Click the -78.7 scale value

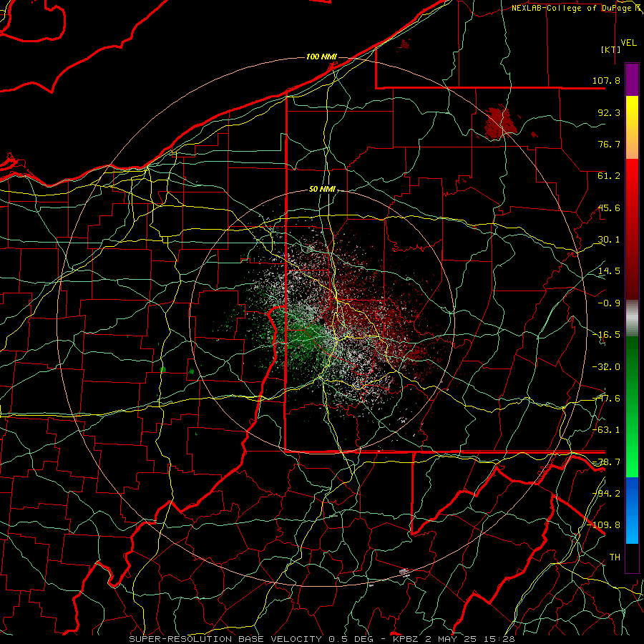[606, 462]
